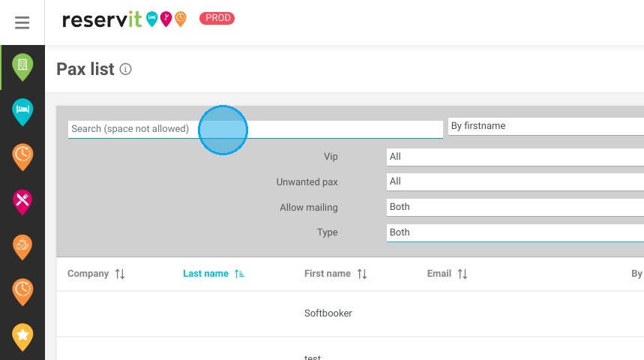The image size is (644, 360).
Task: Click the pink restaurant pin beside logo
Action: tap(166, 19)
